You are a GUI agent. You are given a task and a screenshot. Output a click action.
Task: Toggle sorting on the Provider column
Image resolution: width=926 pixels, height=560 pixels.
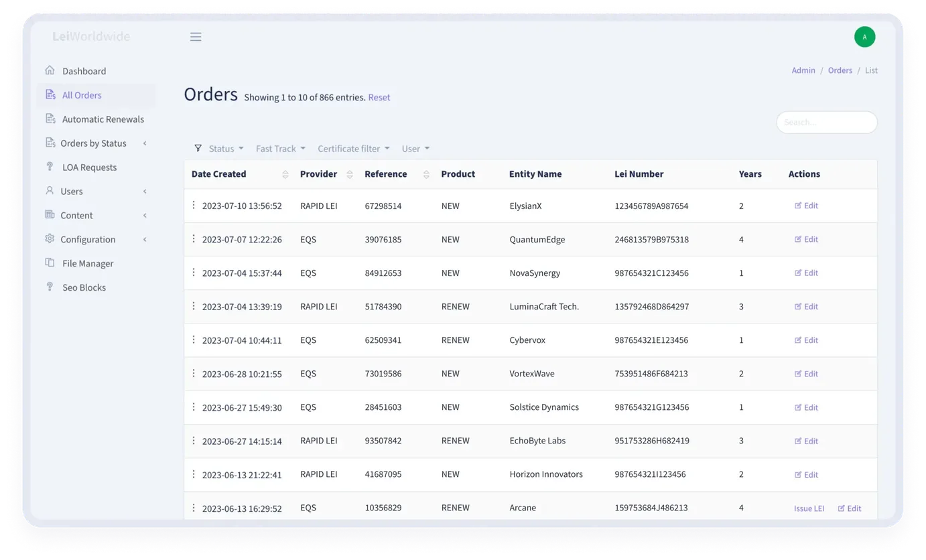[350, 174]
